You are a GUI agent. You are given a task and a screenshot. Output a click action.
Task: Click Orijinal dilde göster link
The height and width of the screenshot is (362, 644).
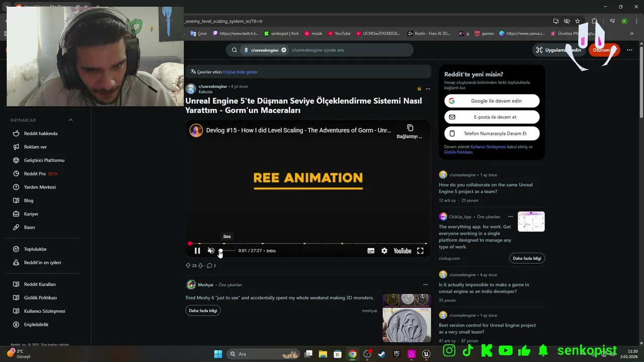240,72
